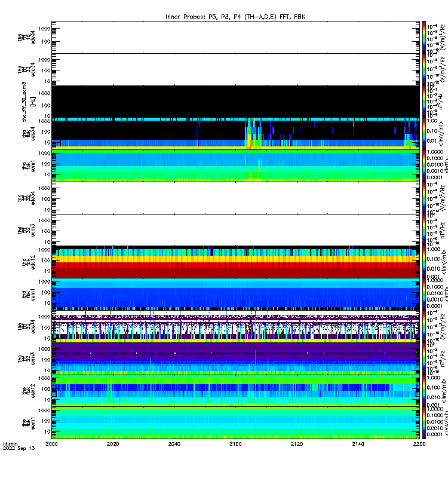Viewport: 448px width, 478px height.
Task: Click the "the fff 32 edc34" panel label
Action: pos(26,327)
